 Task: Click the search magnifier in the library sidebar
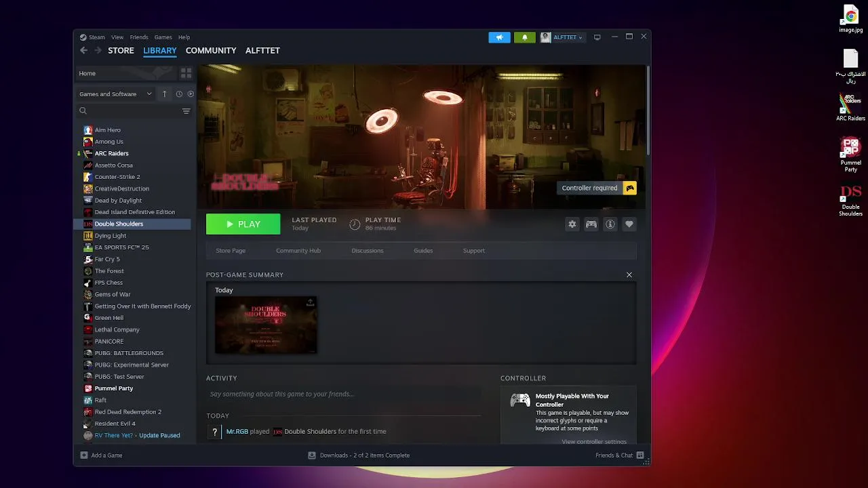[x=83, y=111]
